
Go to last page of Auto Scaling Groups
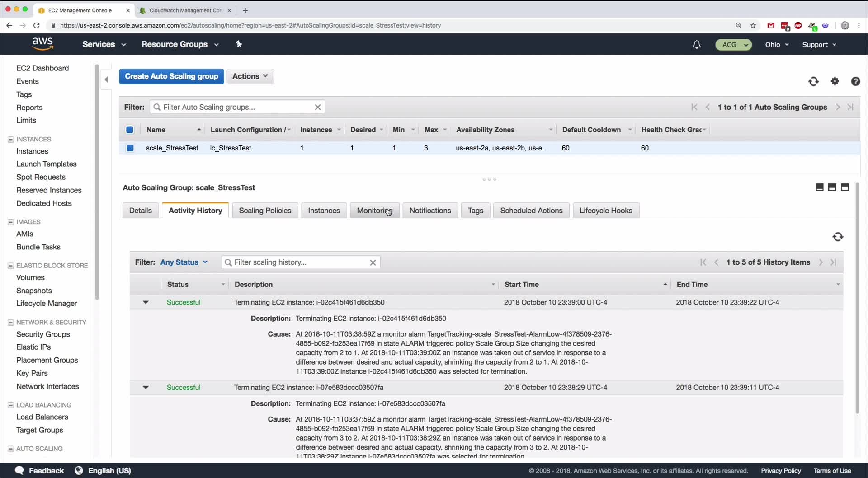(850, 107)
